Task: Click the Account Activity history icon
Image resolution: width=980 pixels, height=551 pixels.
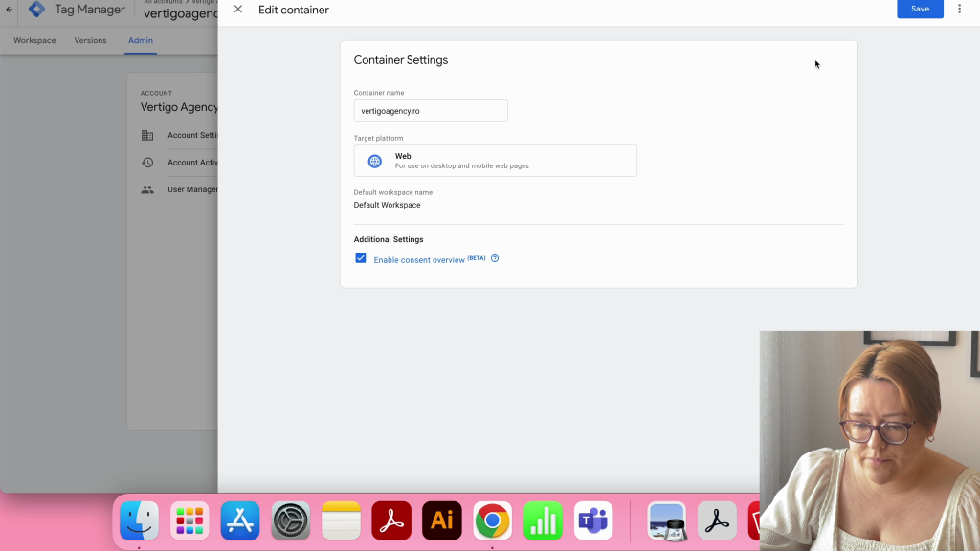Action: pyautogui.click(x=147, y=163)
